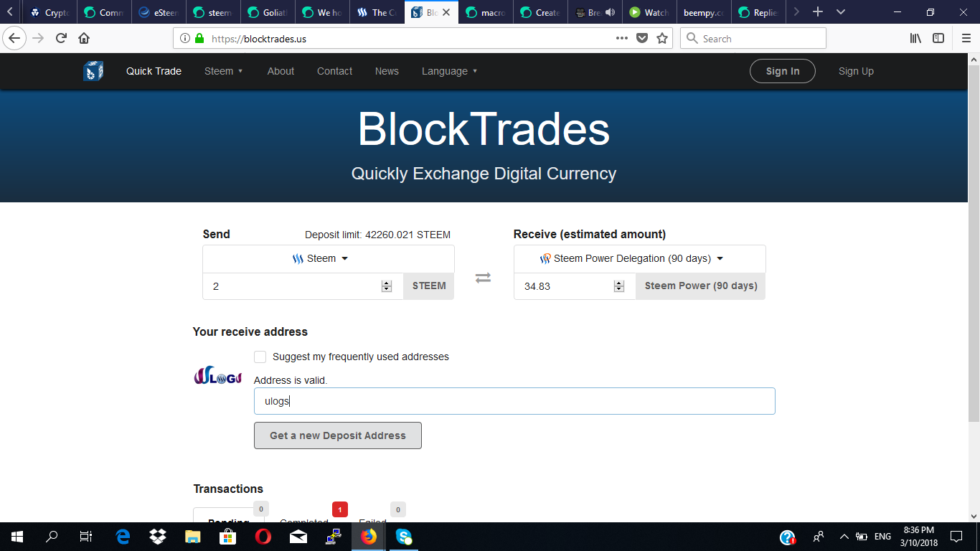Click the BlockTrades logo icon in navbar
Viewport: 980px width, 551px height.
tap(93, 71)
